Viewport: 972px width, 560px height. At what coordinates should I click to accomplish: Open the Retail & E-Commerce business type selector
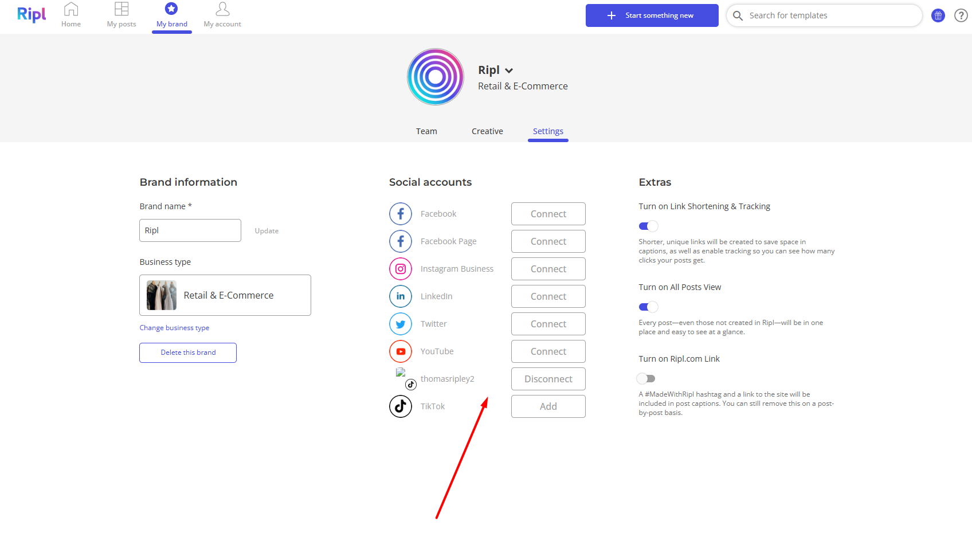click(x=225, y=295)
